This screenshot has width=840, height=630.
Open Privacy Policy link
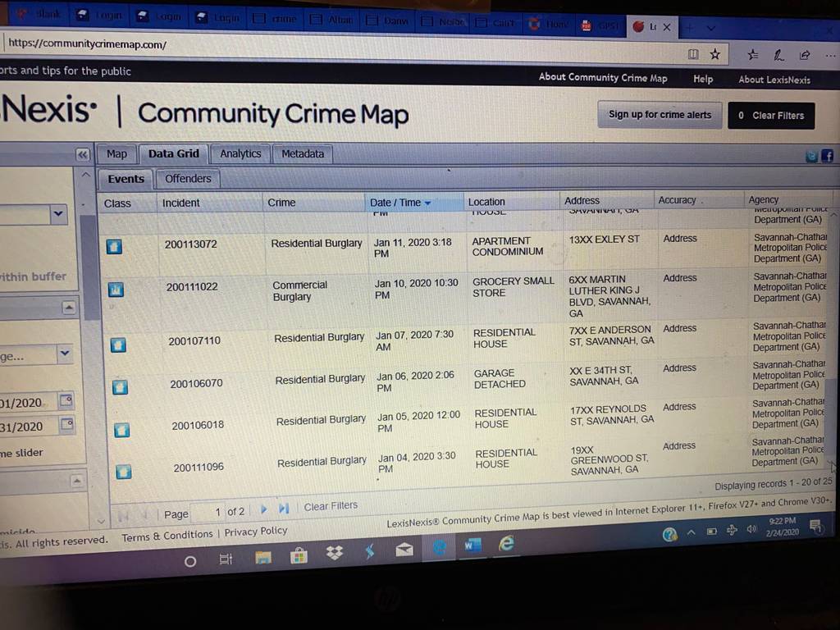(x=256, y=532)
